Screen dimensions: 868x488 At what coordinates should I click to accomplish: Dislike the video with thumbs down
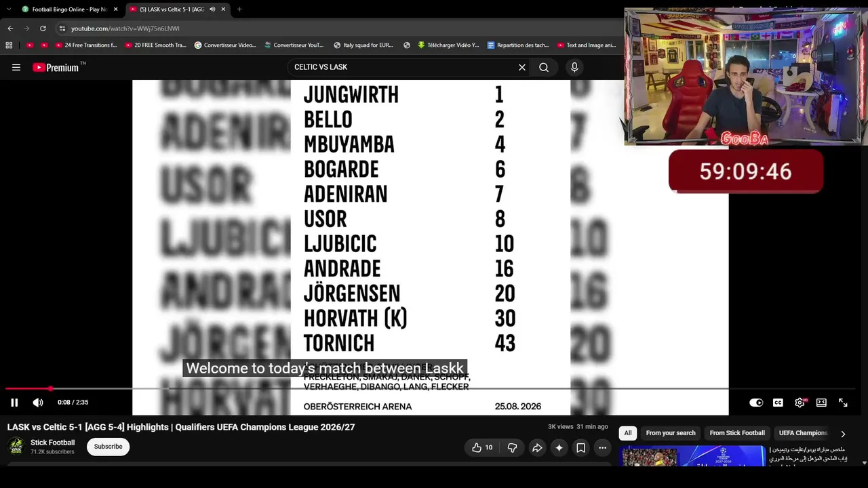click(512, 447)
